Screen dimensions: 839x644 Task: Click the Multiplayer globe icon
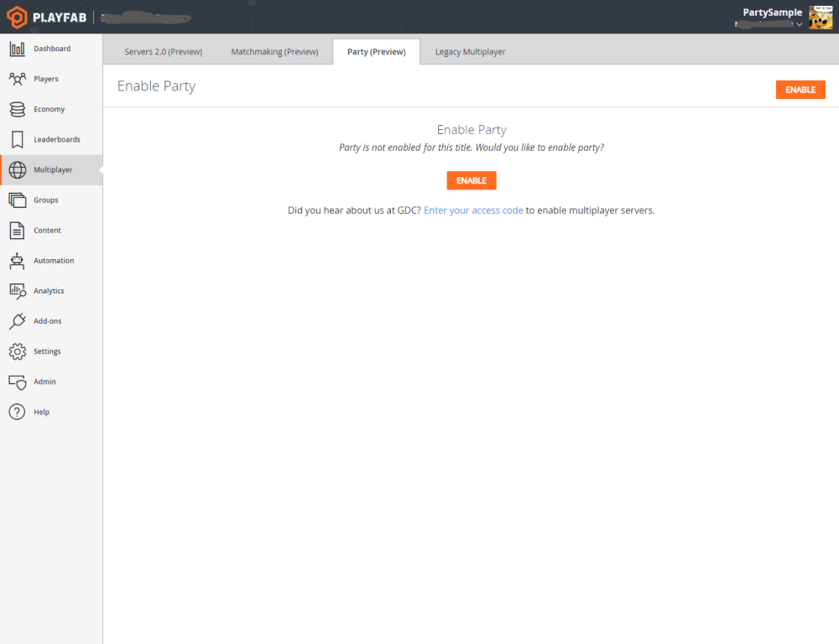tap(17, 170)
